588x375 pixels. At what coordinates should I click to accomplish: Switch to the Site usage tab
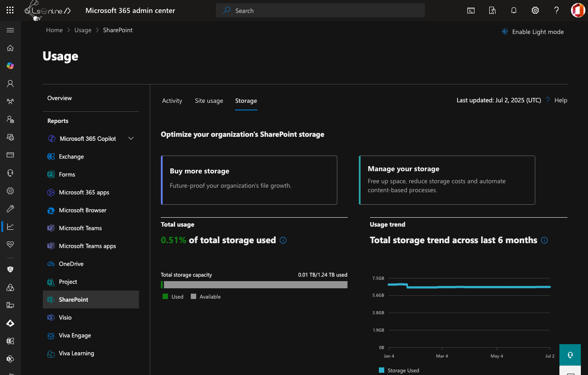click(x=209, y=101)
